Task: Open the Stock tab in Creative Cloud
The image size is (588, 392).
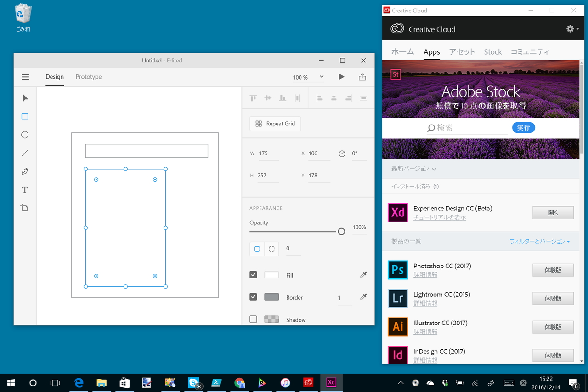Action: coord(492,51)
